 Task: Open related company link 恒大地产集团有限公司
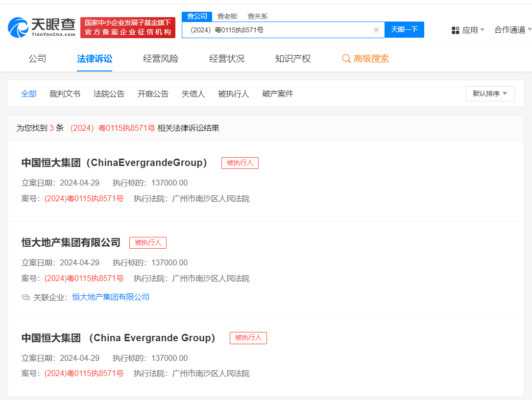(111, 297)
